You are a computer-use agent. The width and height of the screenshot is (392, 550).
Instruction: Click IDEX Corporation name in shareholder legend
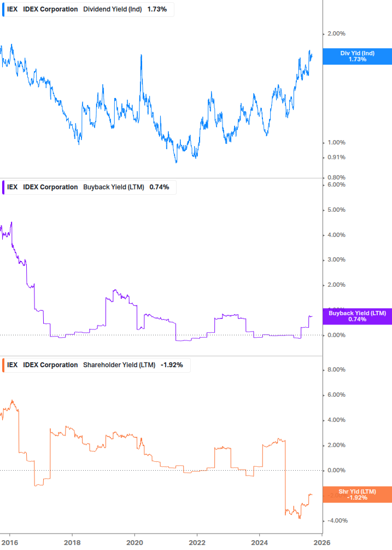tap(50, 365)
